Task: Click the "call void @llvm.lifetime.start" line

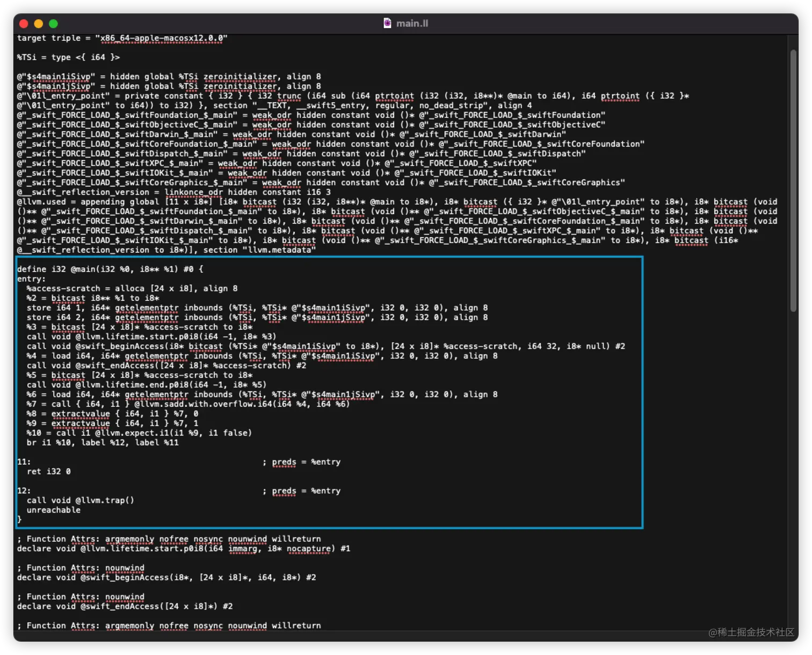Action: [151, 337]
